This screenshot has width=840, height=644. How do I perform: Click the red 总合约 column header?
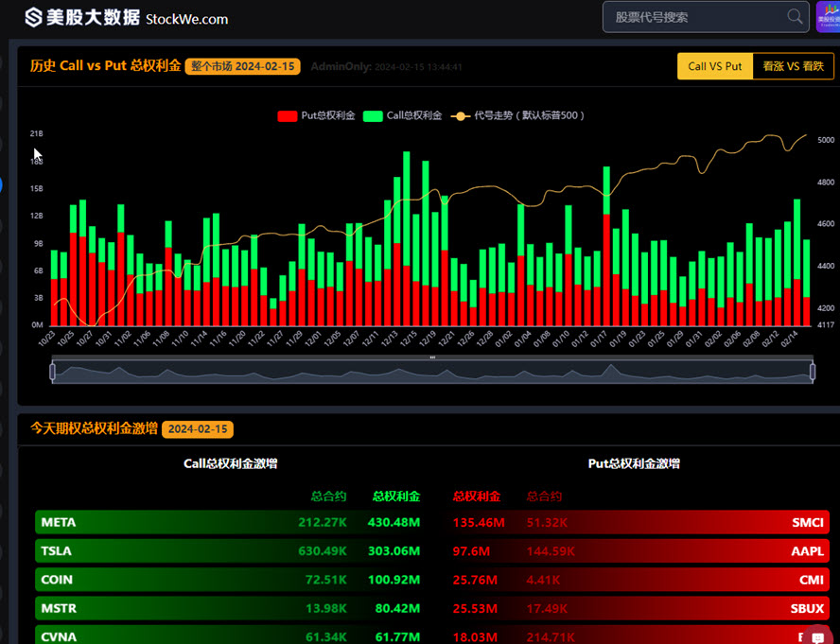pos(544,496)
